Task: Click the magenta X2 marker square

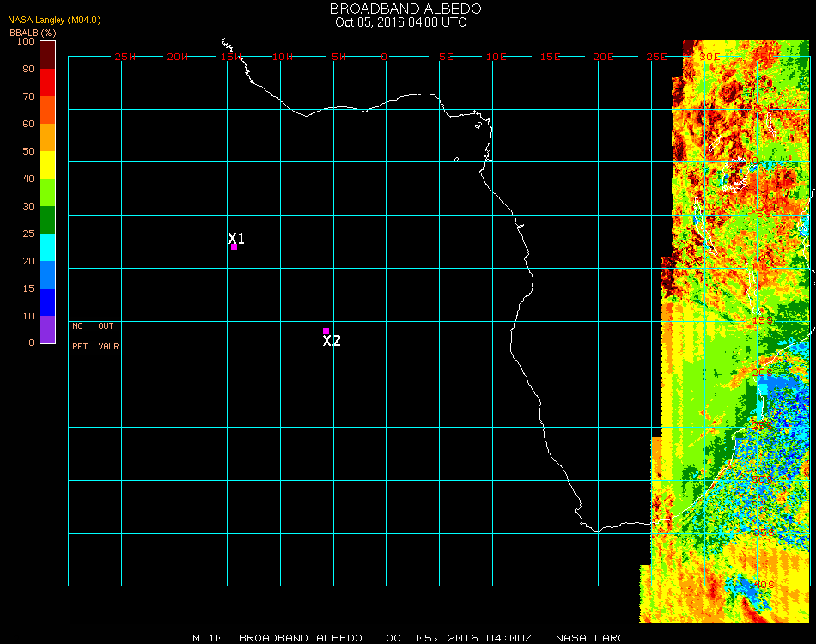Action: click(x=326, y=331)
